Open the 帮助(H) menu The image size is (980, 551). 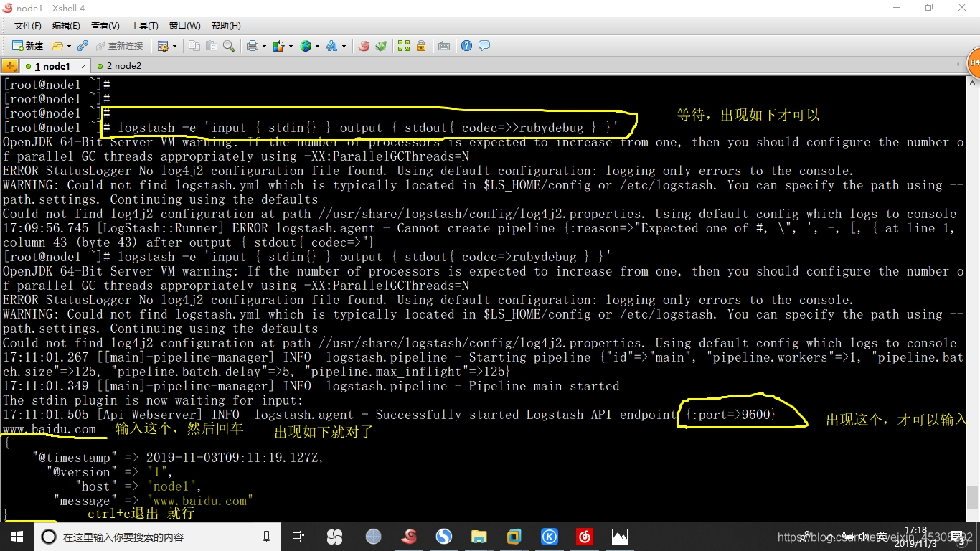coord(226,26)
